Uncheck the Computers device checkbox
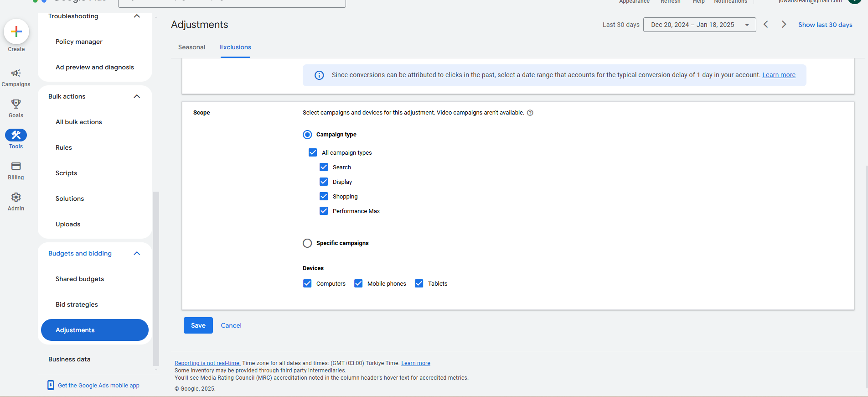The image size is (868, 397). pyautogui.click(x=307, y=283)
